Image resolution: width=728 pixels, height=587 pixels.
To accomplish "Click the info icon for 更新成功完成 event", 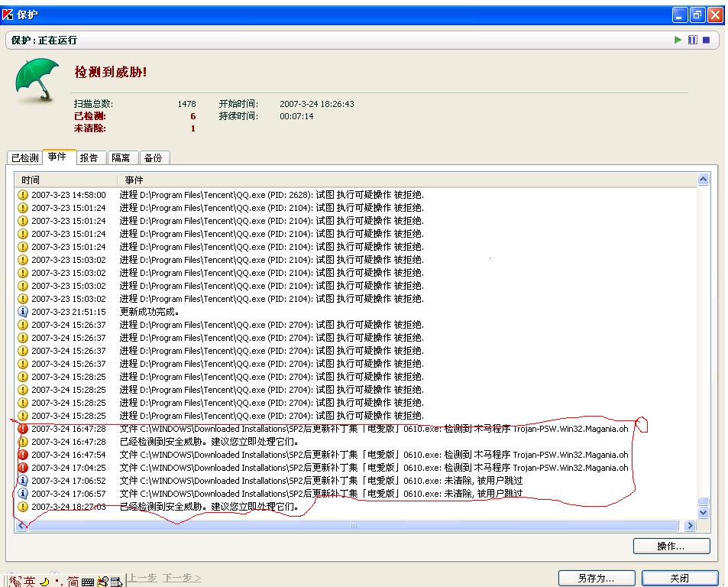I will tap(23, 312).
